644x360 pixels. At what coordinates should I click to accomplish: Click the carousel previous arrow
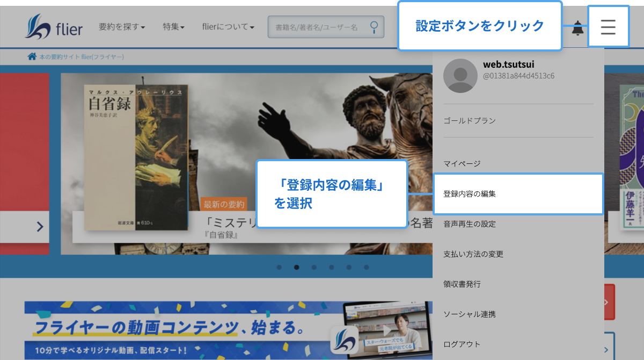click(40, 226)
